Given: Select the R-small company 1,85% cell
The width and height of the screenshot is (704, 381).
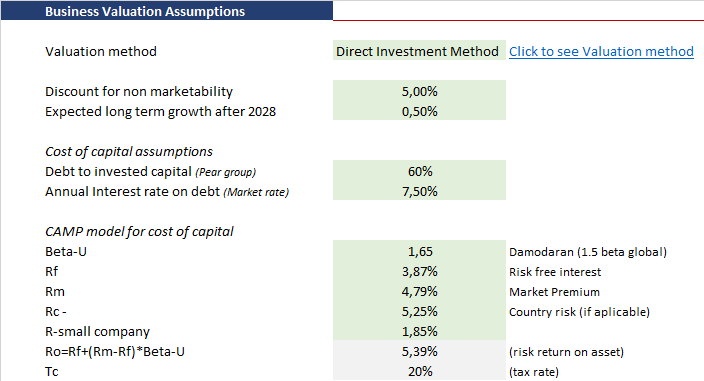Looking at the screenshot, I should [419, 331].
